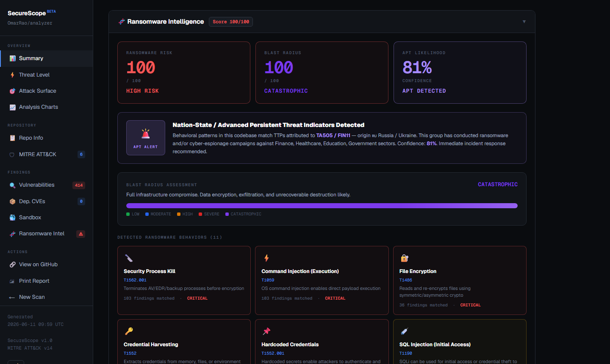This screenshot has height=364, width=610.
Task: Click the OmarRao/analyzer repository name
Action: click(x=30, y=23)
